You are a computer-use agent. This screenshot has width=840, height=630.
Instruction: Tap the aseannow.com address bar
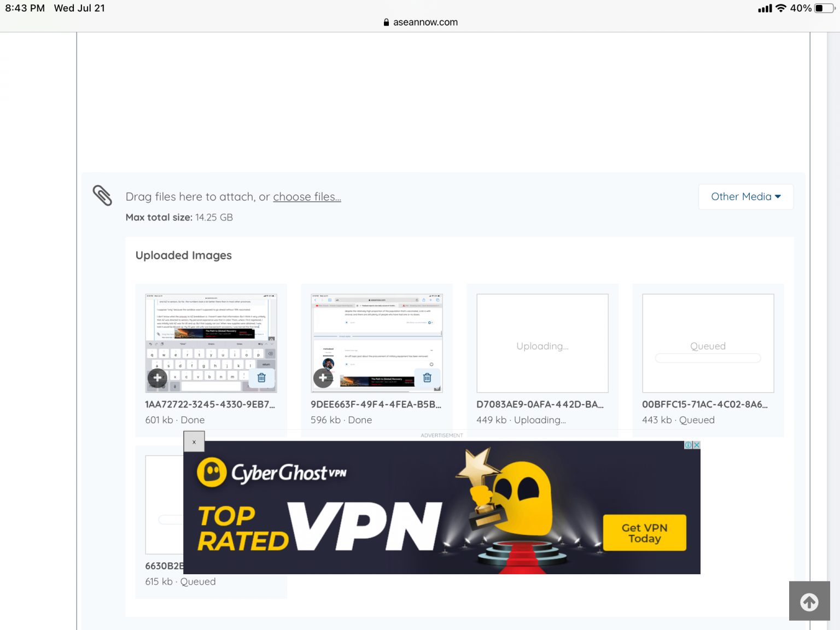click(420, 22)
